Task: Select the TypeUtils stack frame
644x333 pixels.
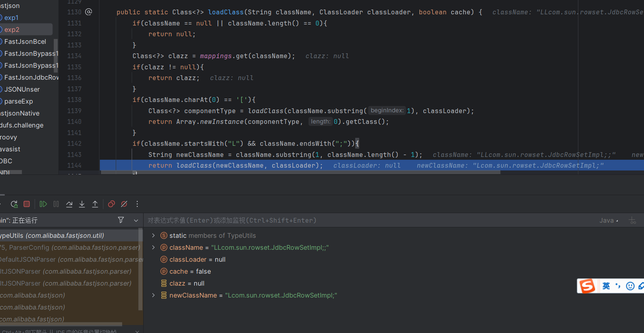Action: 69,235
